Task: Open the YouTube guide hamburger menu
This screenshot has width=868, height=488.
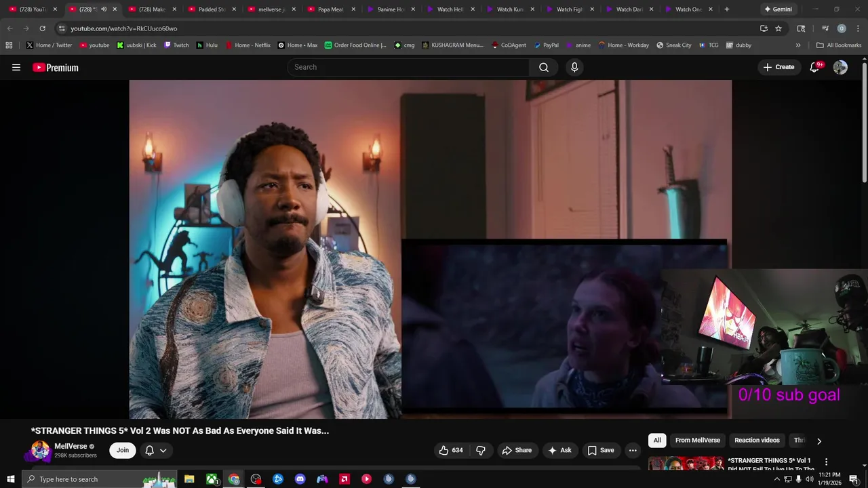Action: (16, 67)
